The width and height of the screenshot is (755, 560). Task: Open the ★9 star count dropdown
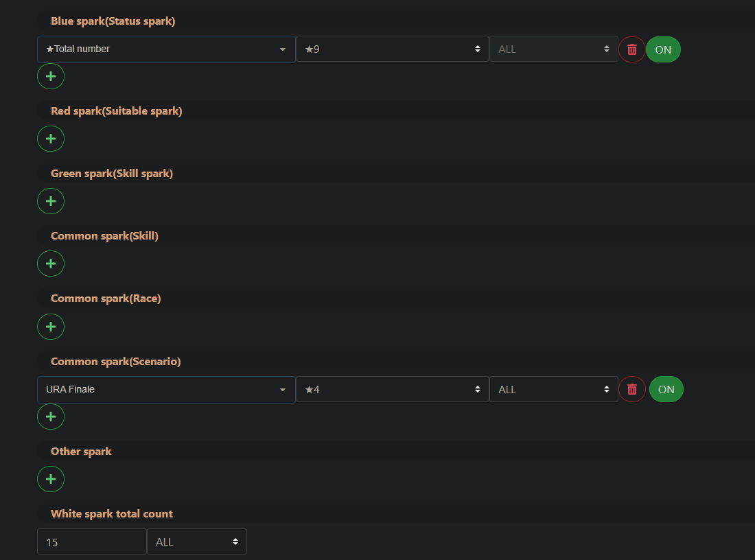click(393, 49)
